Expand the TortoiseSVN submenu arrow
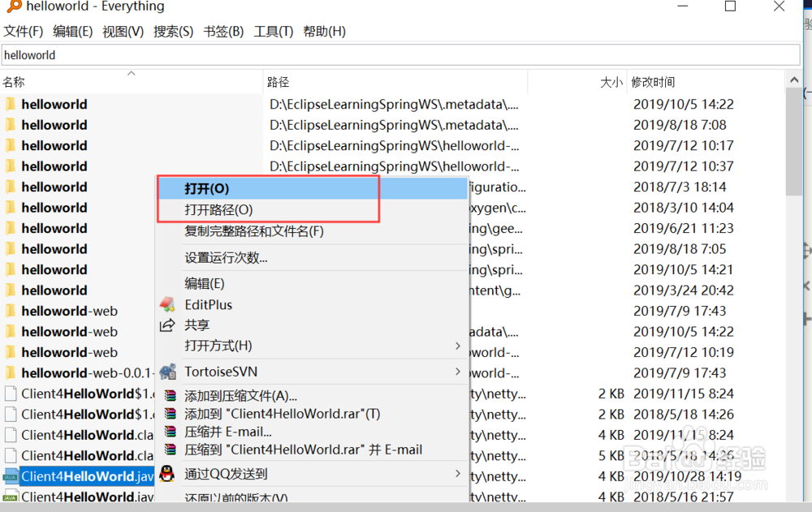This screenshot has height=512, width=812. point(458,372)
